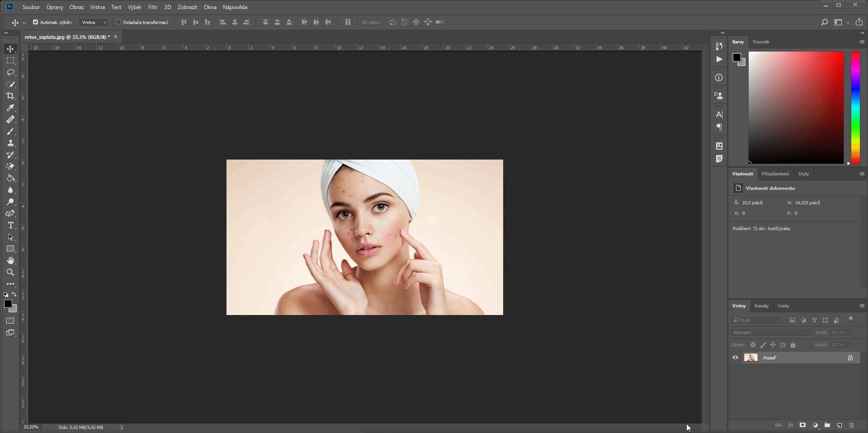Open the Gradient tool

(10, 178)
